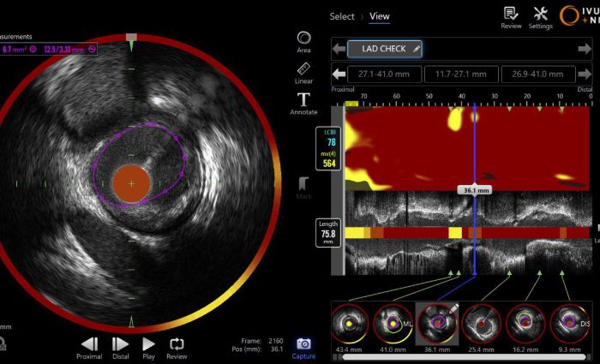Go to previous region with left arrow
The width and height of the screenshot is (600, 364).
point(339,75)
